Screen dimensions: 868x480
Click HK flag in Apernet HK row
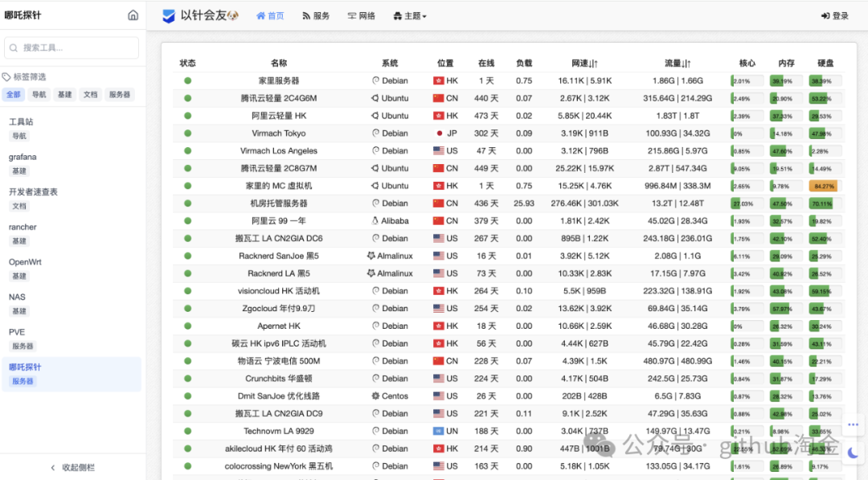(439, 326)
